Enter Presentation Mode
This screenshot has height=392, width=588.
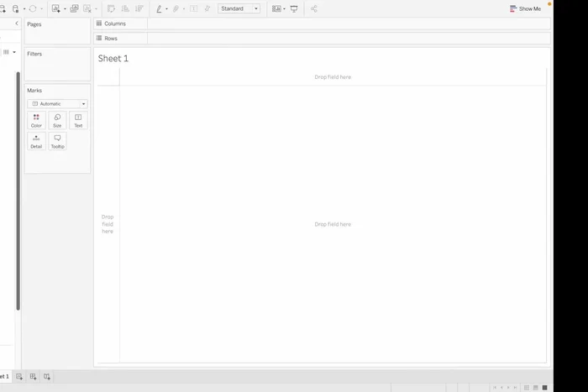(294, 8)
